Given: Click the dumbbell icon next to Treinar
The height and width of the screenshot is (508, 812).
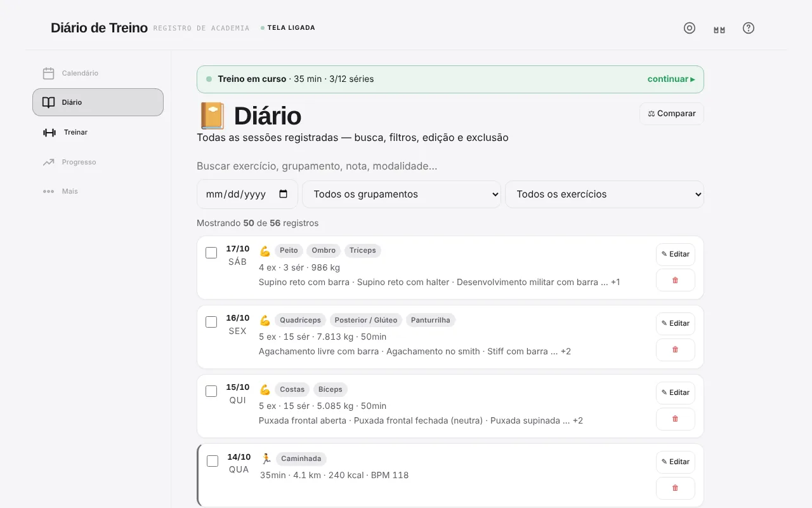Looking at the screenshot, I should 49,132.
